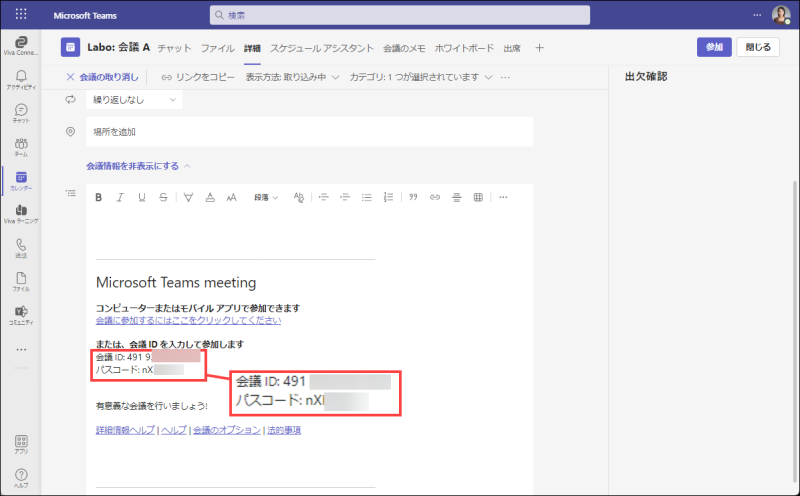Insert a numbered list
Screen dimensions: 800x496
(388, 197)
